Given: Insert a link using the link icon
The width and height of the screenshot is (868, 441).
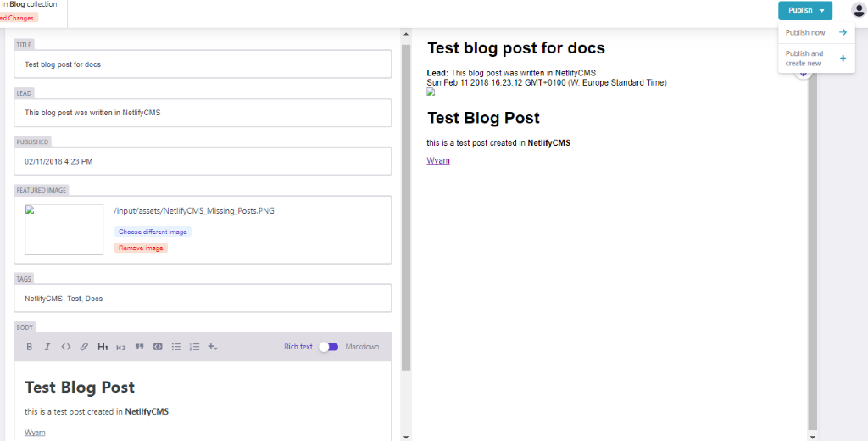Looking at the screenshot, I should pos(84,347).
